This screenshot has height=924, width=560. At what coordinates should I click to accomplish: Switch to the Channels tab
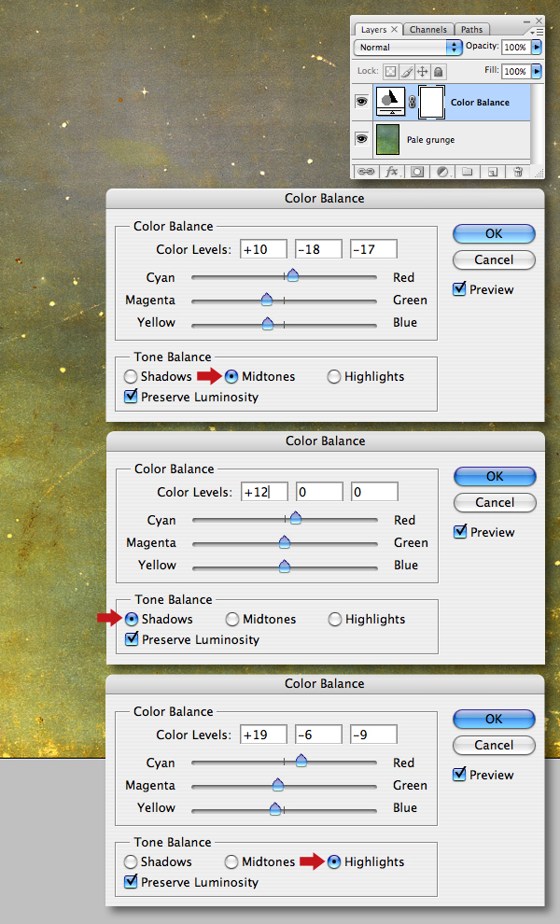coord(428,30)
